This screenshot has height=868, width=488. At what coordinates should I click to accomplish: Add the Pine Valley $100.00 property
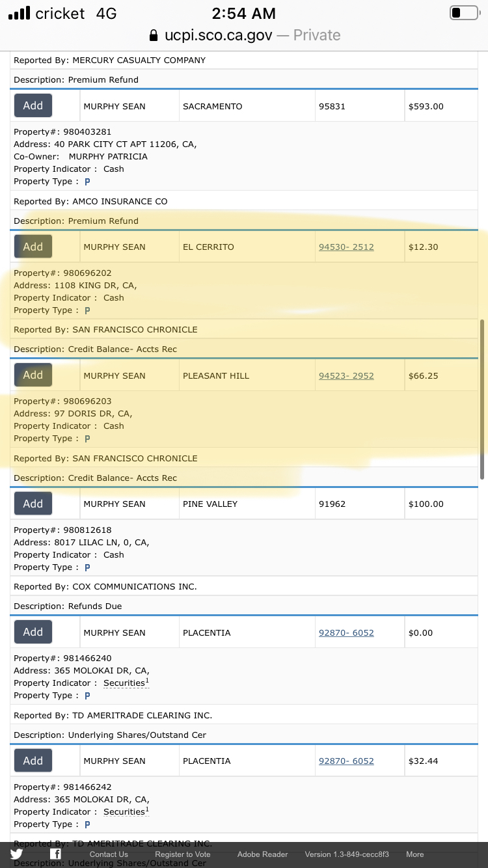pos(33,504)
